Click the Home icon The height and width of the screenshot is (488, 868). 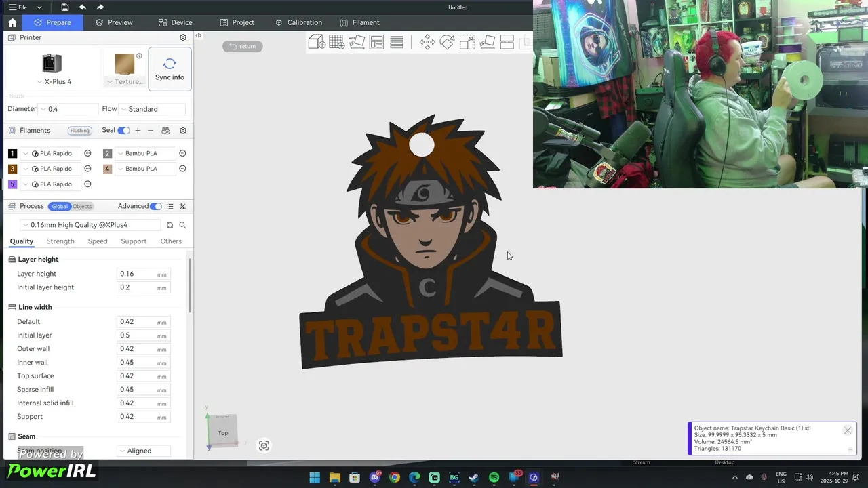(12, 22)
